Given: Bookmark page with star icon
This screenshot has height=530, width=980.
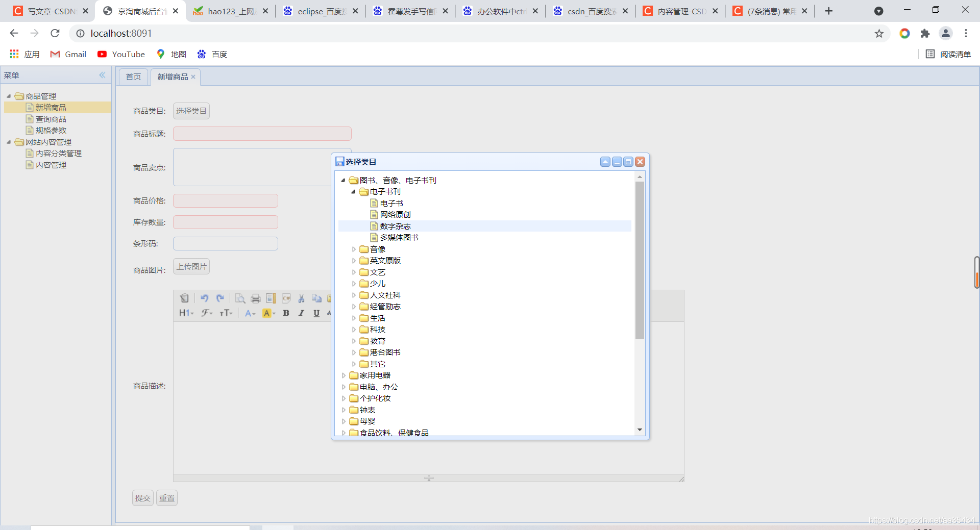Looking at the screenshot, I should 879,34.
